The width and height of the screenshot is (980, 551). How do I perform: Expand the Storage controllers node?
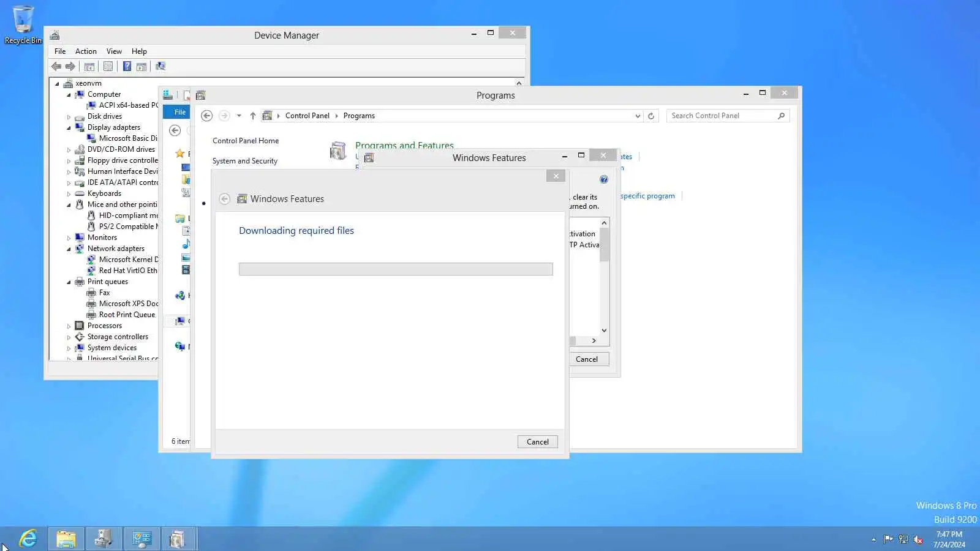tap(69, 337)
